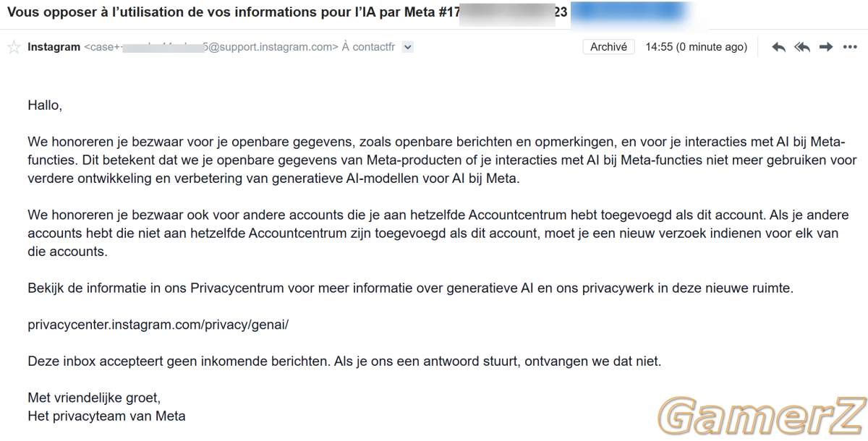This screenshot has height=441, width=868.
Task: Select the Reply all arrow icon
Action: coord(801,47)
